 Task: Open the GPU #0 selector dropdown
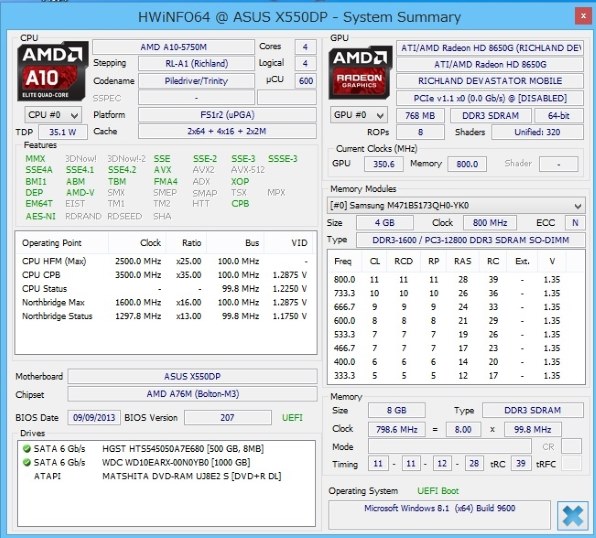359,115
